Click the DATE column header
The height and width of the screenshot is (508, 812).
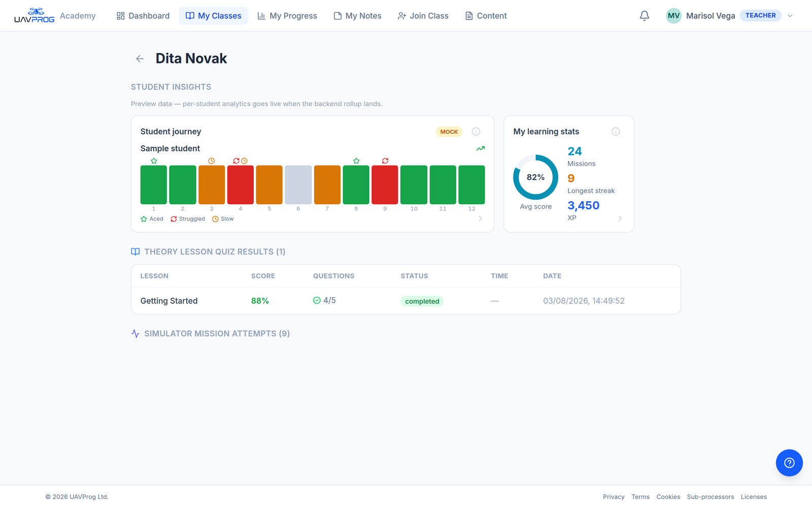click(552, 276)
